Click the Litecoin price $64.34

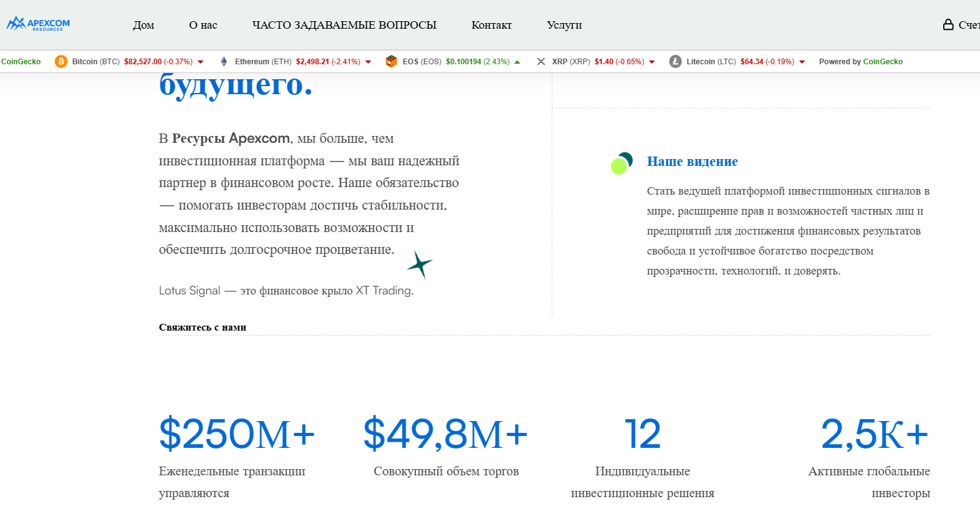tap(752, 62)
